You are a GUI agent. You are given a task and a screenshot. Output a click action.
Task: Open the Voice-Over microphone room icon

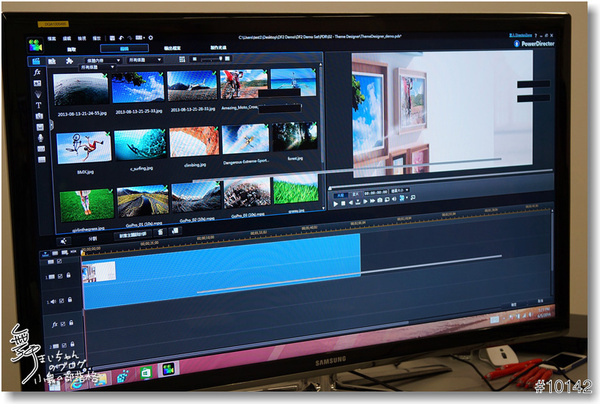pyautogui.click(x=41, y=138)
